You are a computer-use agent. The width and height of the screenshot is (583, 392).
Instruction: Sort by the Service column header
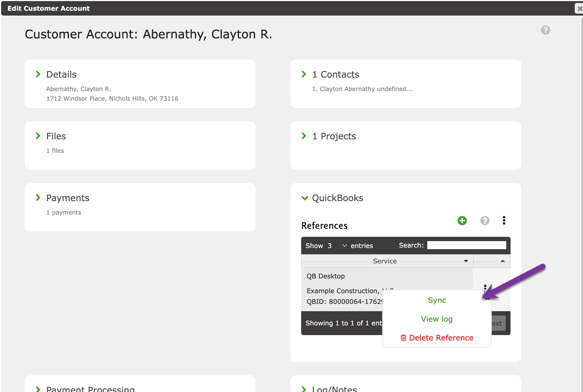point(384,261)
